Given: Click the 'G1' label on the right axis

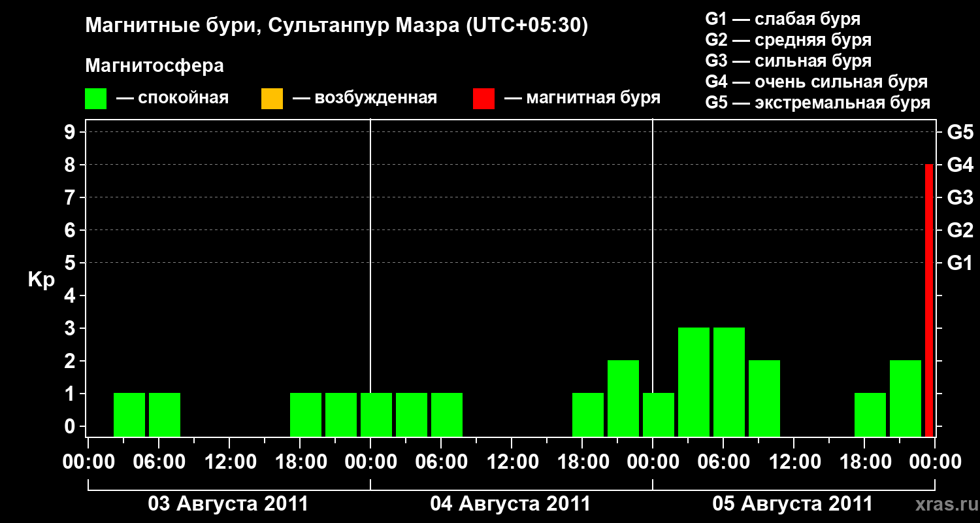Looking at the screenshot, I should (960, 263).
